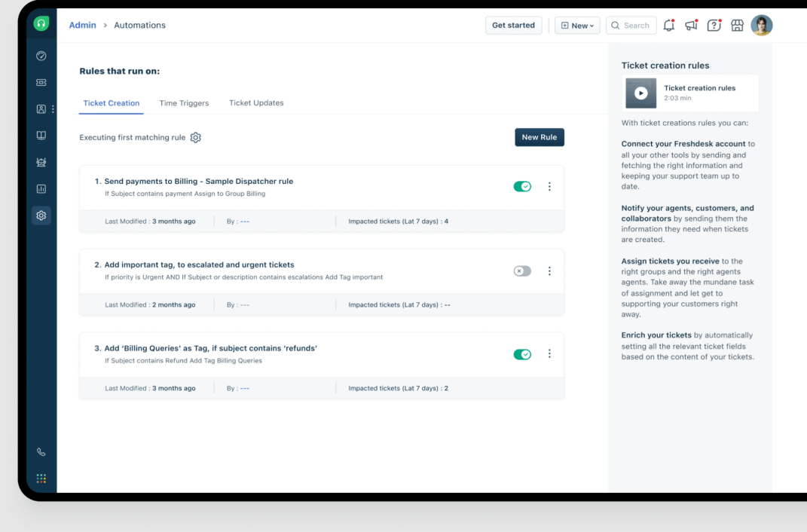Open the Analytics chart icon in sidebar
Screen dimensions: 807x532
[41, 189]
